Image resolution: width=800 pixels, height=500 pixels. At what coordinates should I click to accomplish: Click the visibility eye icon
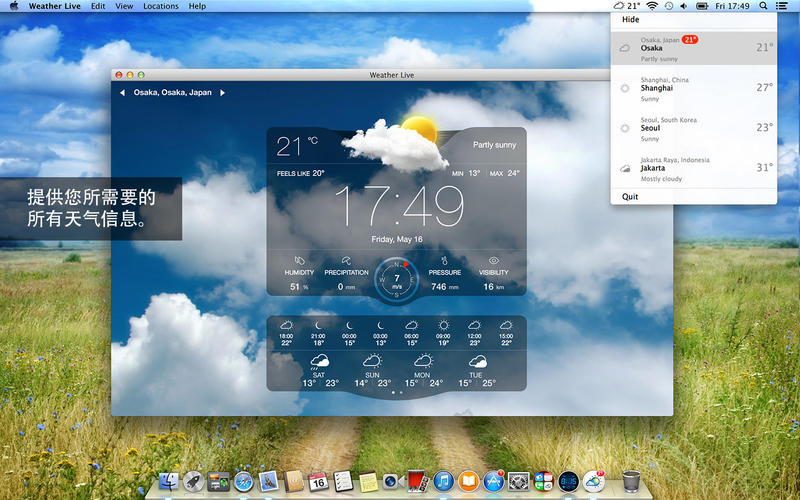(493, 261)
